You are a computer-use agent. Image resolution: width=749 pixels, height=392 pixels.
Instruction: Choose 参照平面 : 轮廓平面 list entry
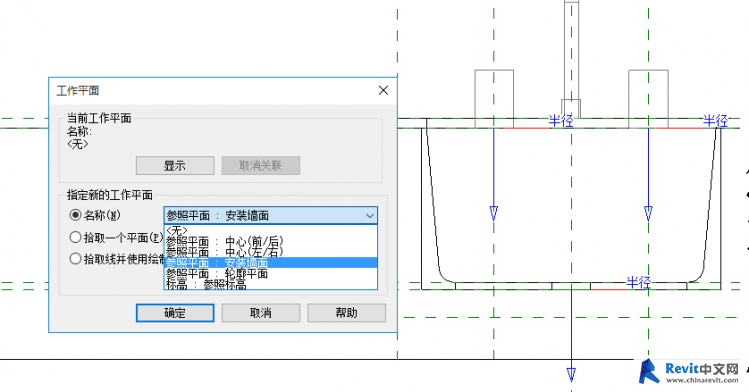[x=270, y=274]
